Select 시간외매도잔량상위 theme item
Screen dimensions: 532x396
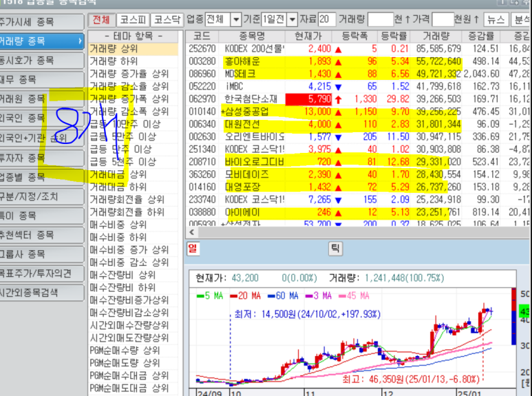tap(134, 338)
